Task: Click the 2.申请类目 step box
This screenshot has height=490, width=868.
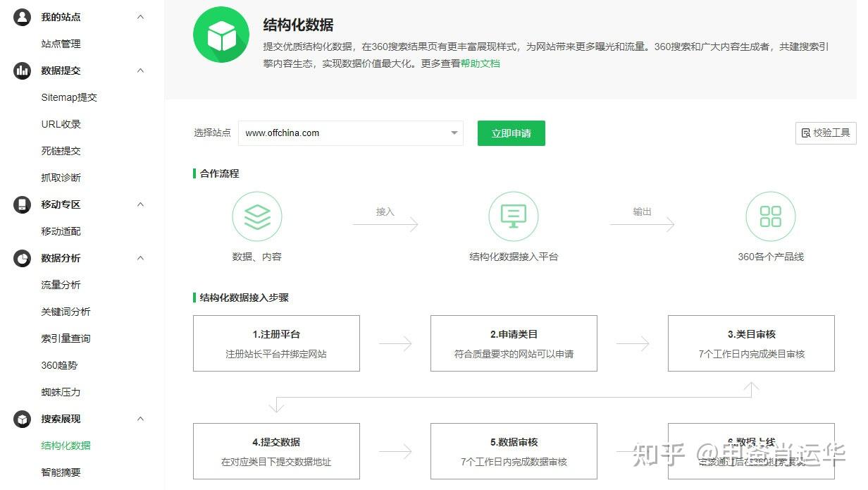Action: pos(514,343)
